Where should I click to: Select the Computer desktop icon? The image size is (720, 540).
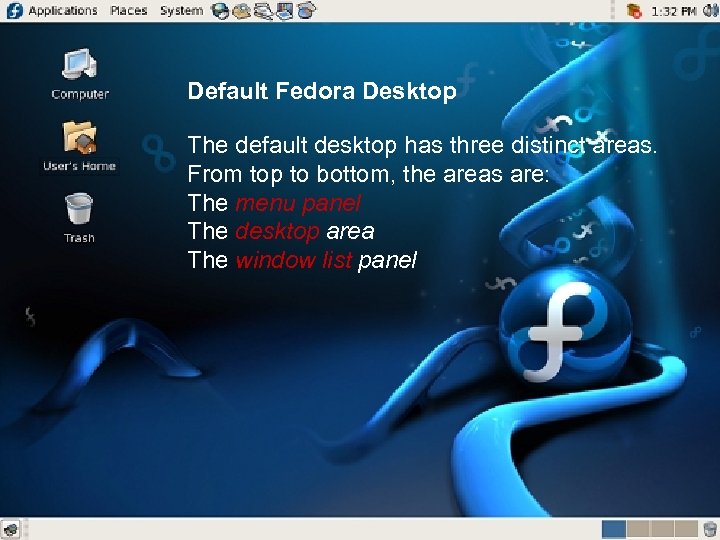[80, 74]
